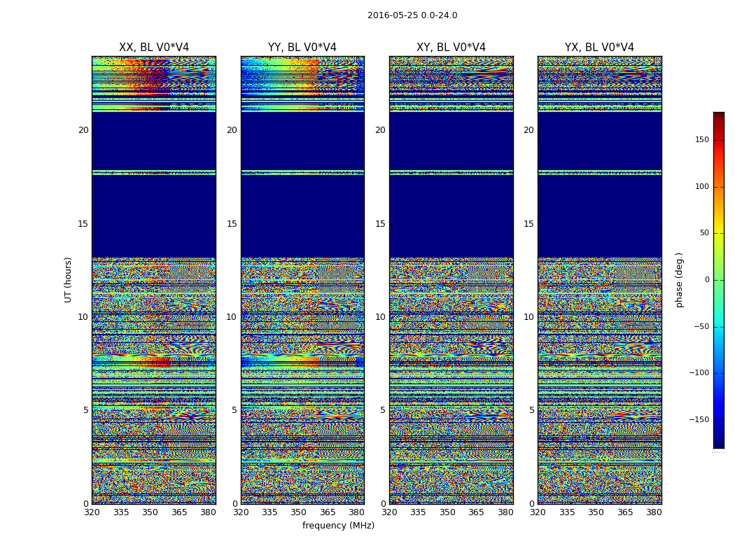Click the XY phase waterfall plot

tap(451, 280)
